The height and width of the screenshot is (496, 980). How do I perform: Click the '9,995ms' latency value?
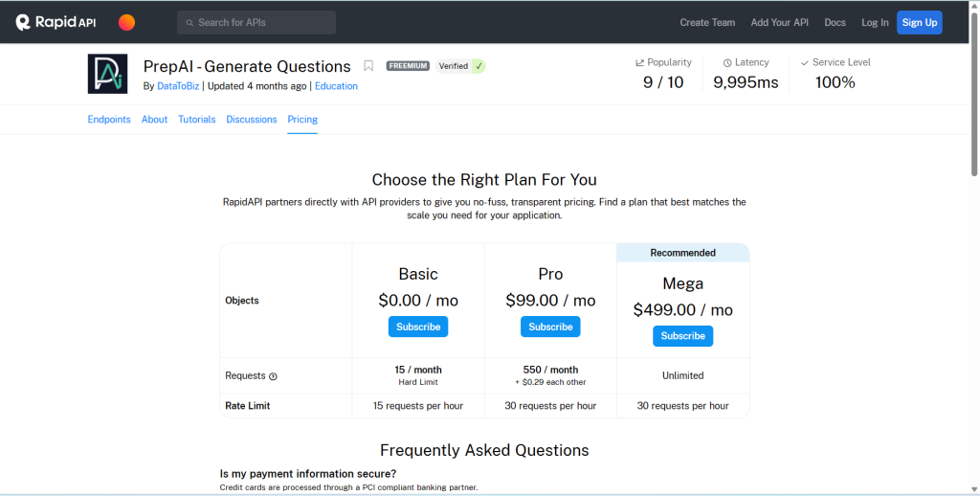coord(746,82)
